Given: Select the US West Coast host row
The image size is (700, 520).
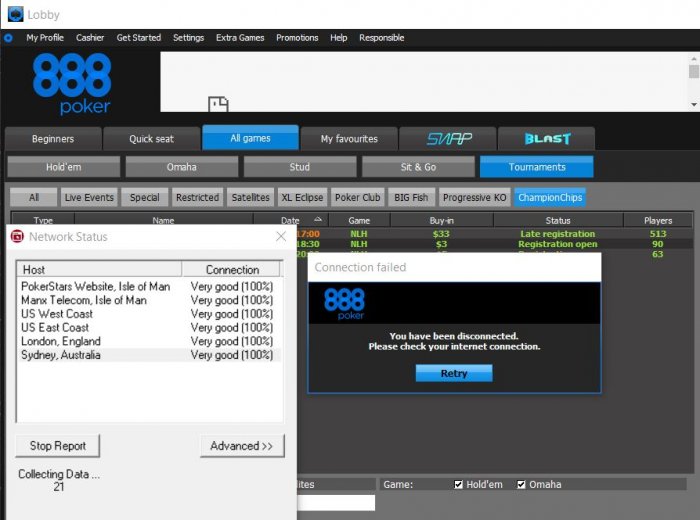Looking at the screenshot, I should (149, 314).
